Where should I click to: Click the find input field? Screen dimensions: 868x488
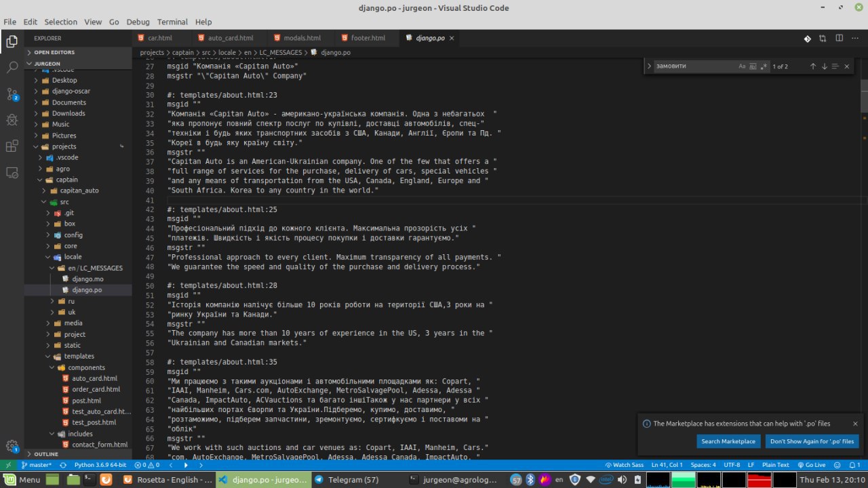coord(694,66)
